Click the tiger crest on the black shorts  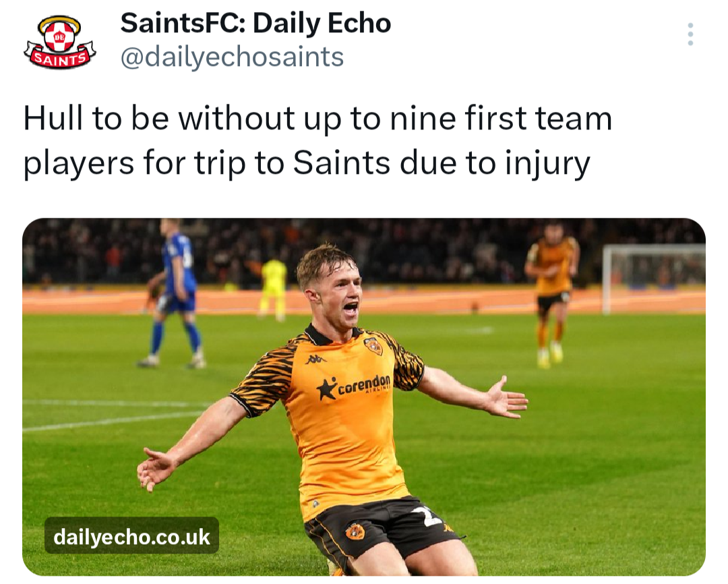pos(355,531)
